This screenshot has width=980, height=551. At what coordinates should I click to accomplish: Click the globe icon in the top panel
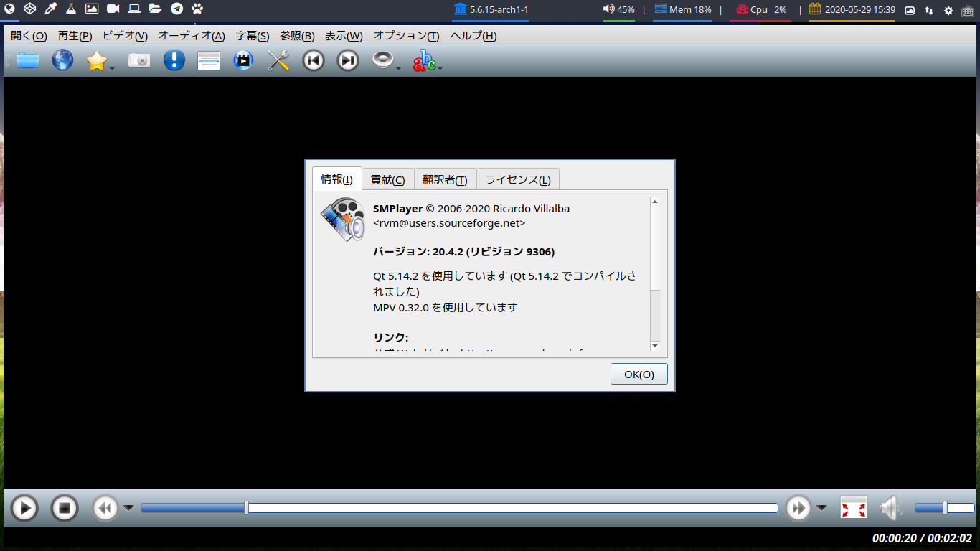tap(9, 9)
